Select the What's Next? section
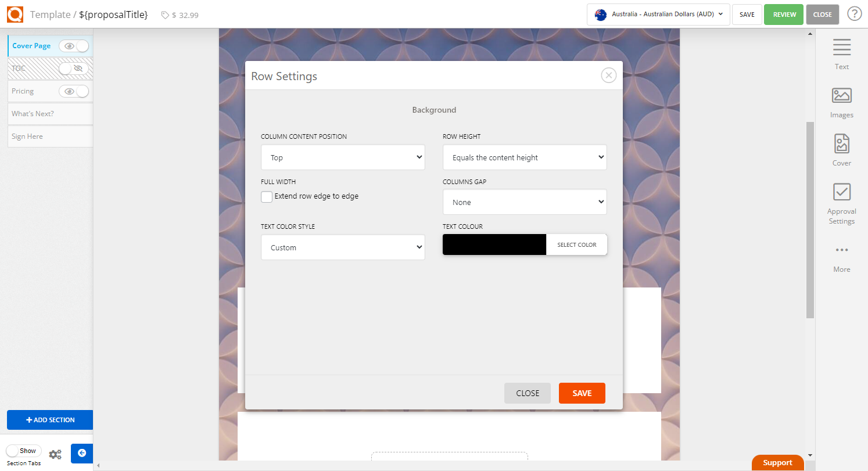The image size is (868, 471). pyautogui.click(x=50, y=114)
